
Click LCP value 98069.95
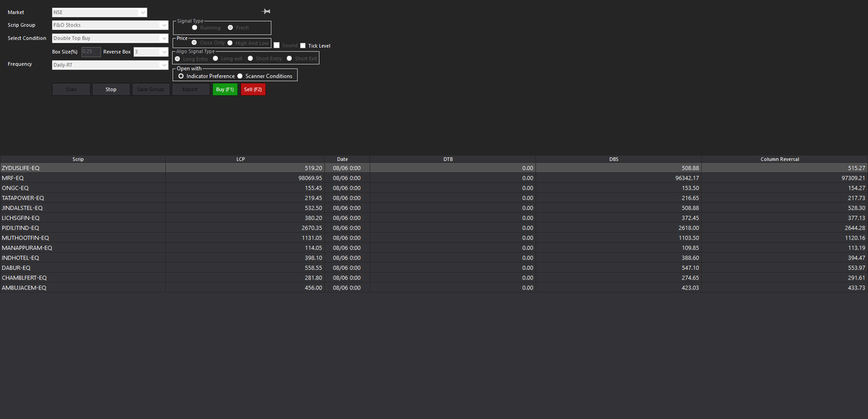pos(310,178)
